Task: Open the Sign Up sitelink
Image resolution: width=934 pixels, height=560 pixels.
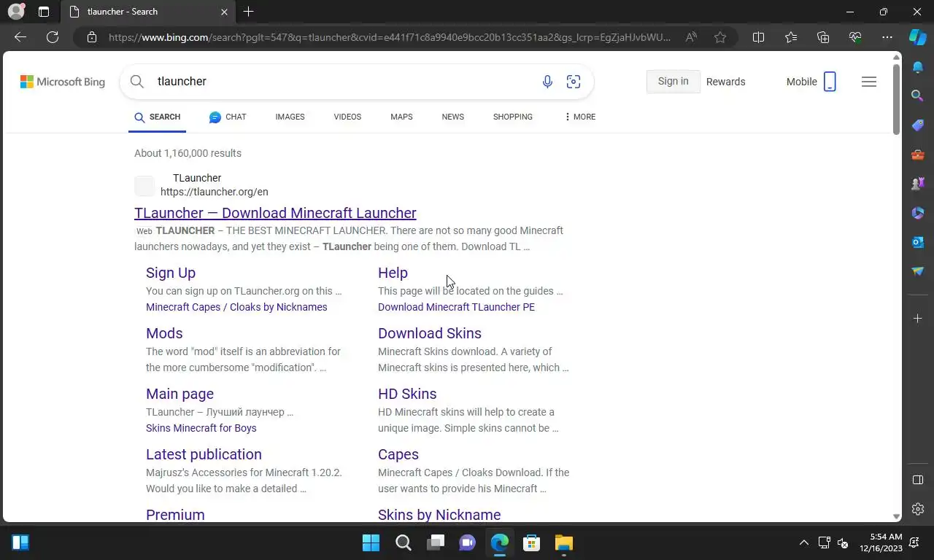Action: coord(171,273)
